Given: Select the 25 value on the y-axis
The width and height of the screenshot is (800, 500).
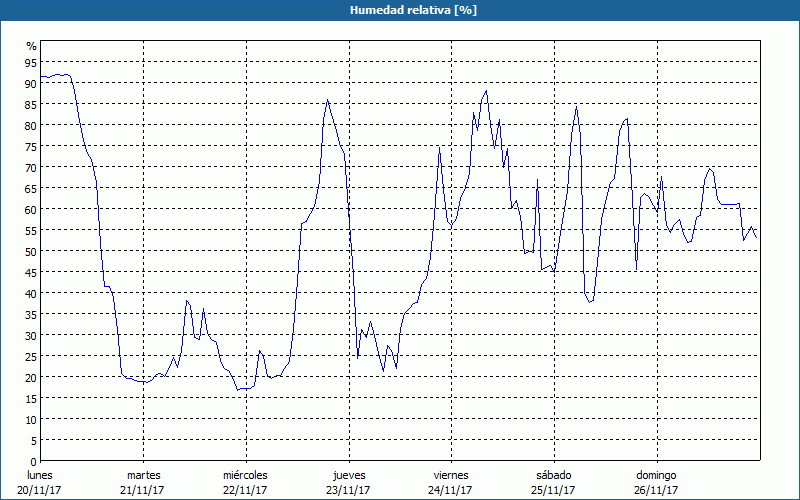Looking at the screenshot, I should pyautogui.click(x=31, y=357).
